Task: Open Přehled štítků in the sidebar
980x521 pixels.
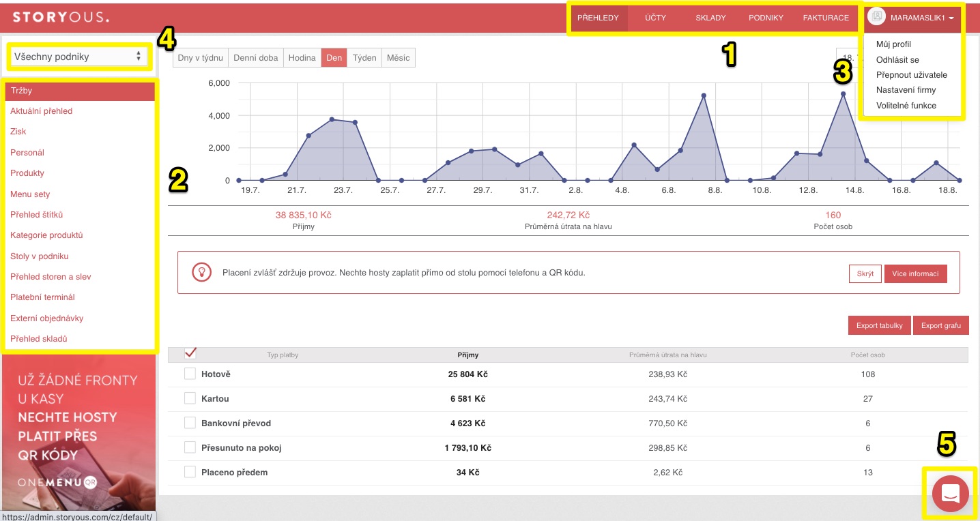Action: [x=37, y=215]
